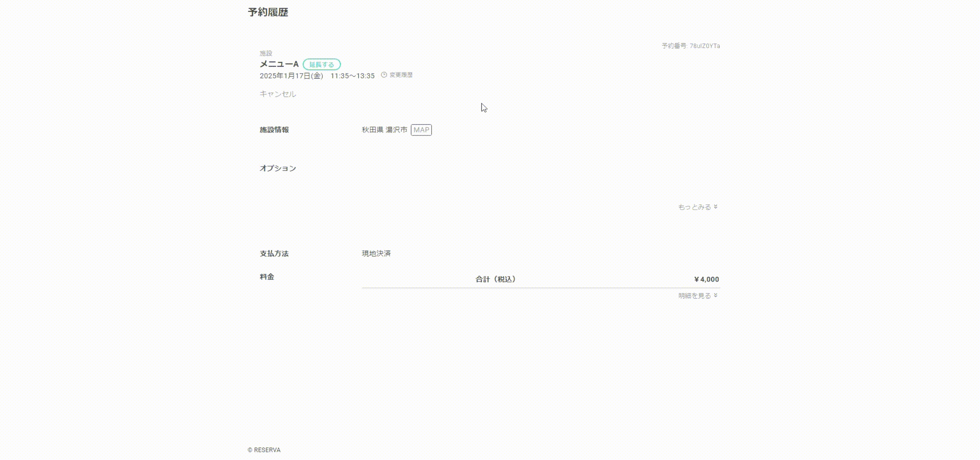Click the 予約履歴 page heading
Image resolution: width=980 pixels, height=460 pixels.
(x=268, y=12)
